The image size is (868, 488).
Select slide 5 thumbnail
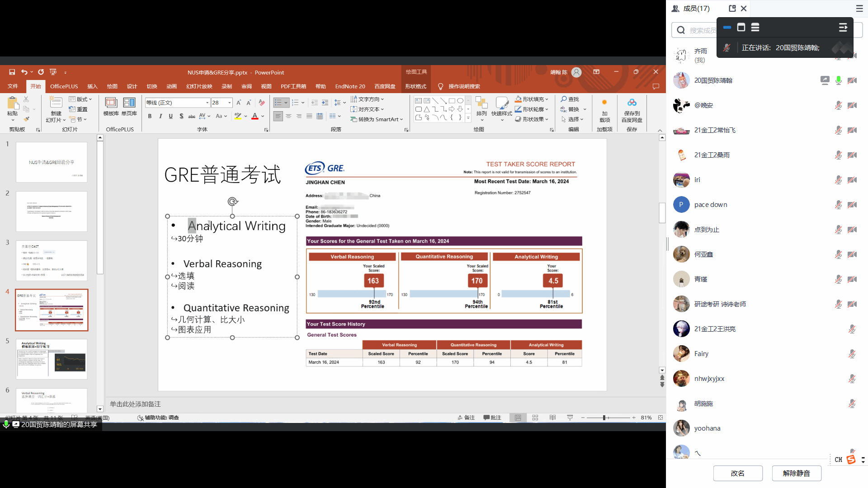pyautogui.click(x=52, y=359)
